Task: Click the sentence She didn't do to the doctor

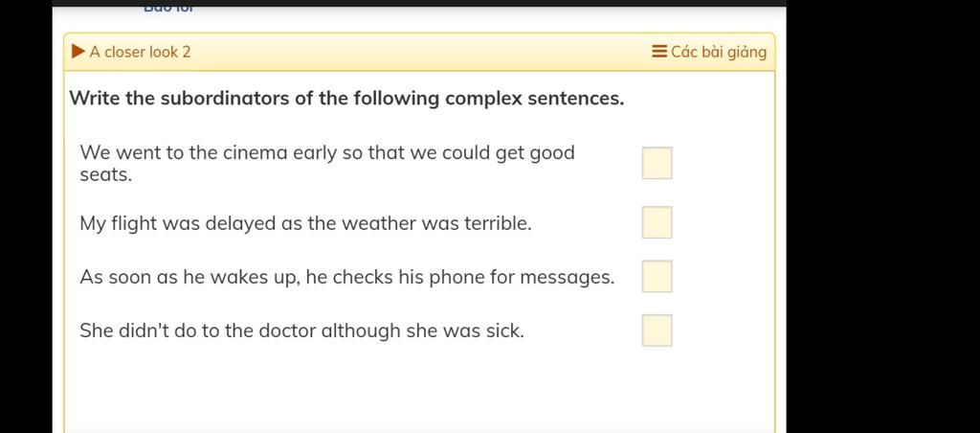Action: pyautogui.click(x=301, y=330)
